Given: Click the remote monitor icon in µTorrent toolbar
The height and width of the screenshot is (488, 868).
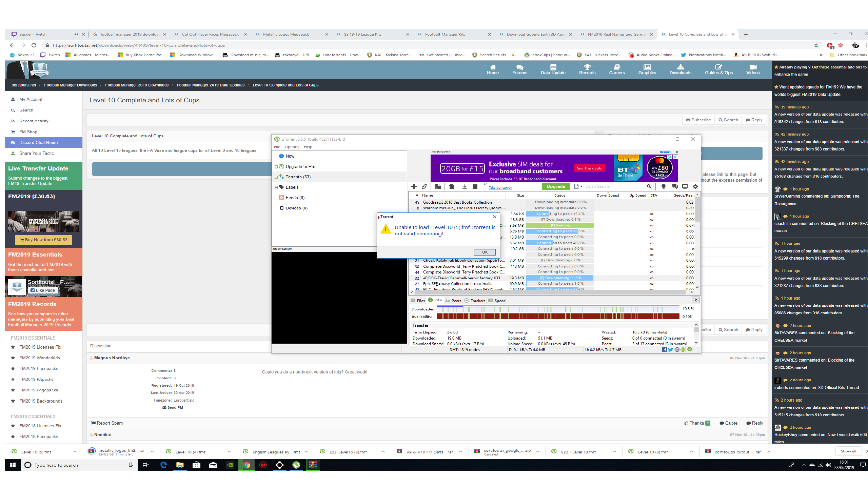Looking at the screenshot, I should click(685, 186).
